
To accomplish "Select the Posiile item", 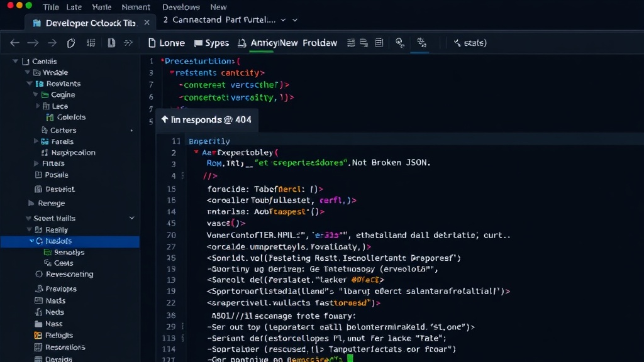I will [x=52, y=175].
